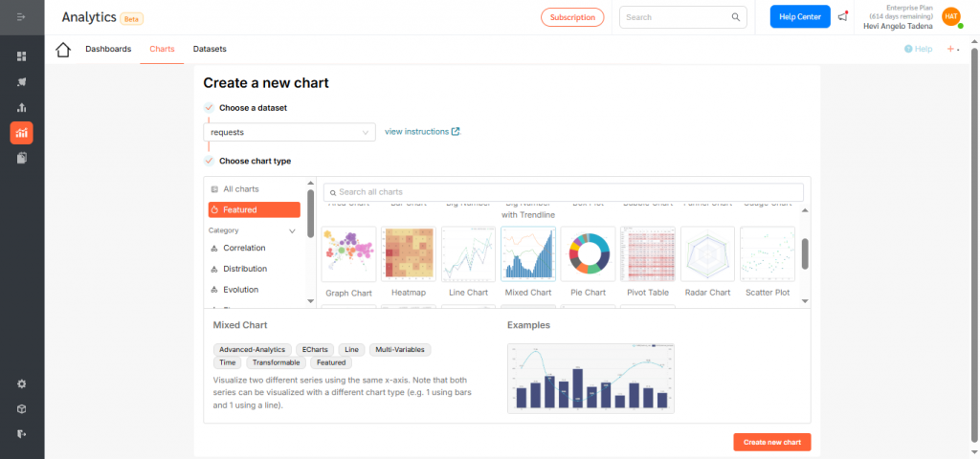Click the chart gallery vertical scrollbar
980x459 pixels.
click(805, 253)
